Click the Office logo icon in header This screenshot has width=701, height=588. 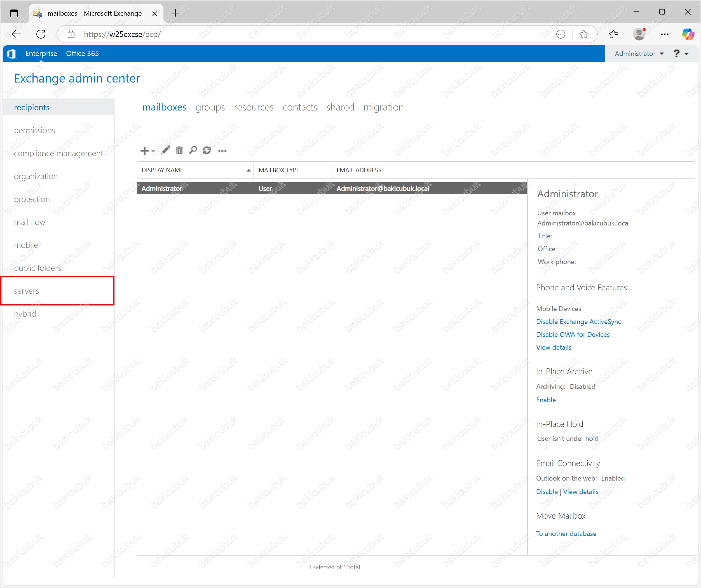(12, 54)
